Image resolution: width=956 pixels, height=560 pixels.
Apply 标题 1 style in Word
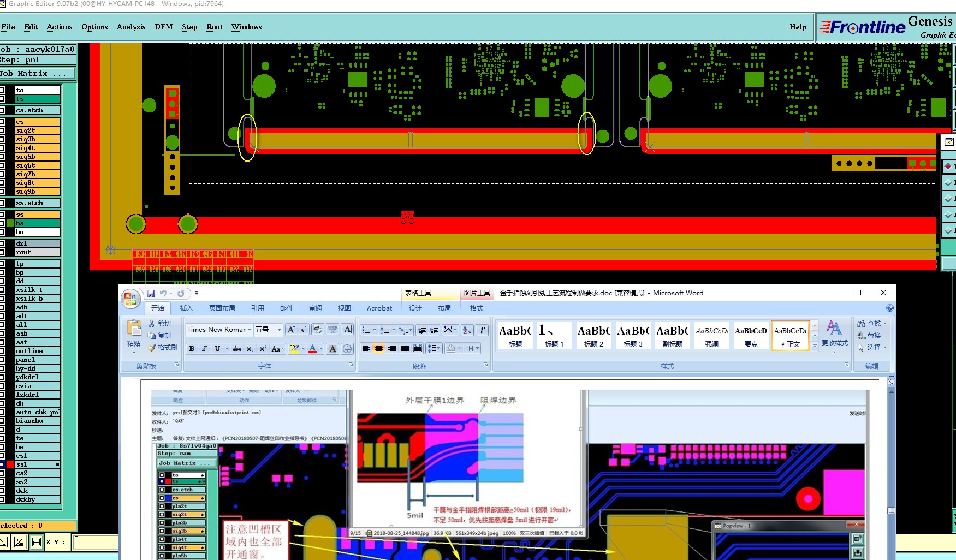[555, 335]
